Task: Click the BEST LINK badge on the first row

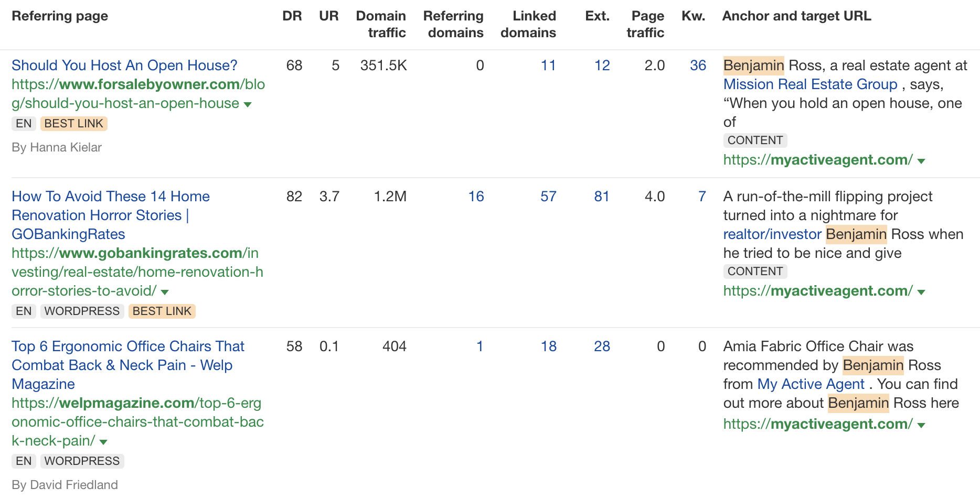Action: [73, 123]
